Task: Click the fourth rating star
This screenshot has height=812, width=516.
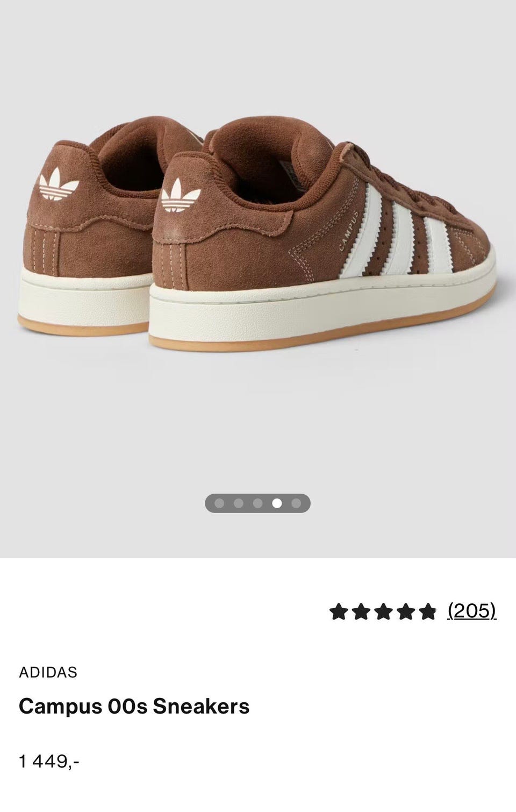Action: point(405,611)
